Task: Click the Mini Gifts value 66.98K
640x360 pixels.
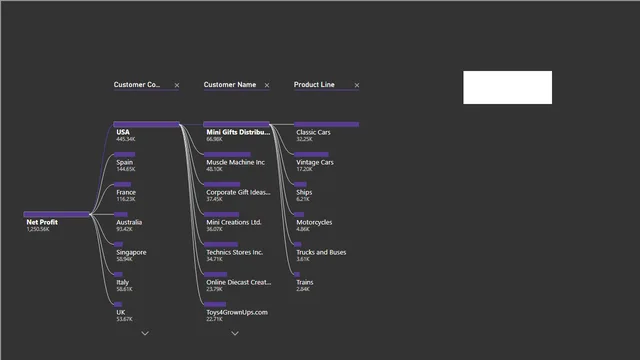Action: pyautogui.click(x=214, y=139)
